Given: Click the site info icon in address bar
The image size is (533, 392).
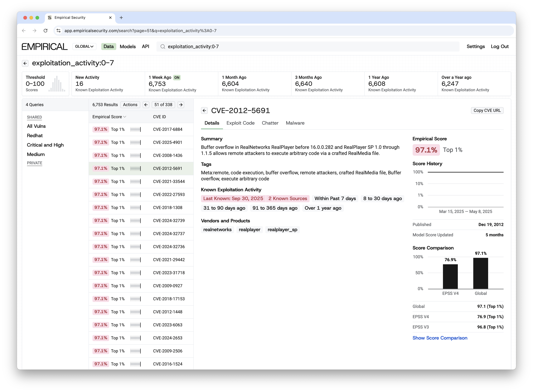Looking at the screenshot, I should [59, 31].
